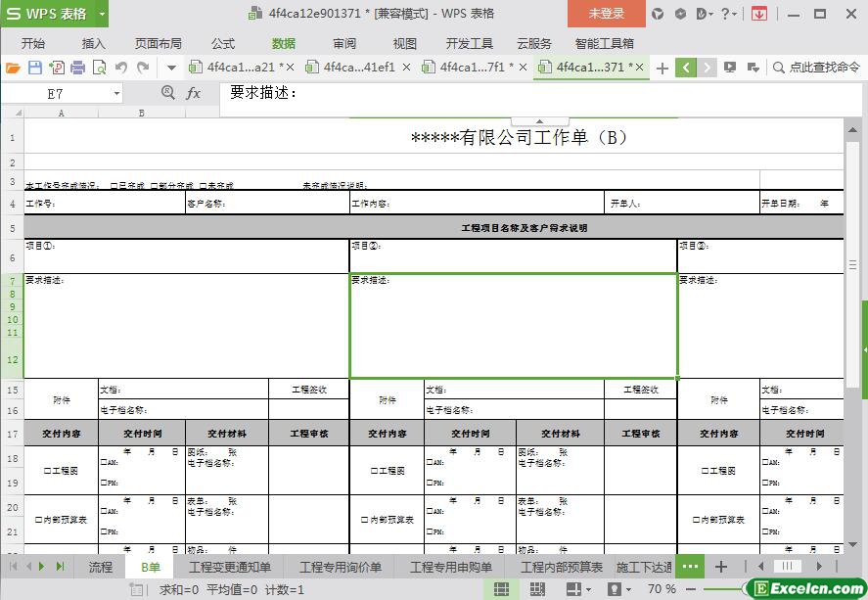Viewport: 868px width, 600px height.
Task: Click the 未登录 login button
Action: tap(606, 14)
